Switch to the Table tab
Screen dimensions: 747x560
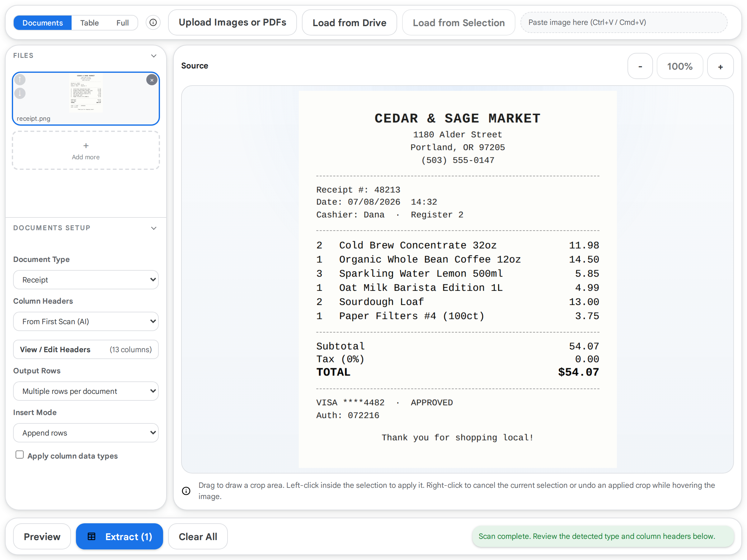tap(90, 23)
